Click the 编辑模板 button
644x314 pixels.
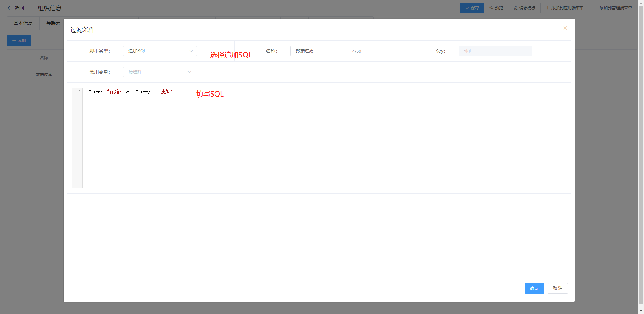coord(524,8)
